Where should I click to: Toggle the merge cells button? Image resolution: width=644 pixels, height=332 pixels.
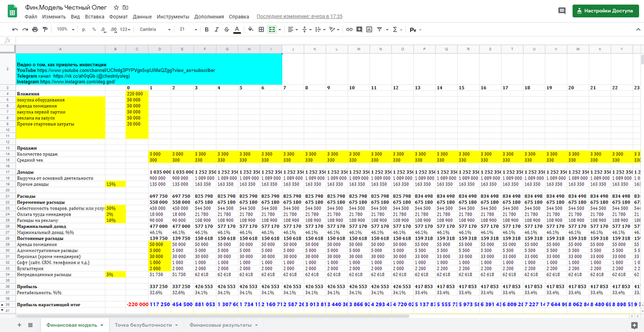pos(272,30)
